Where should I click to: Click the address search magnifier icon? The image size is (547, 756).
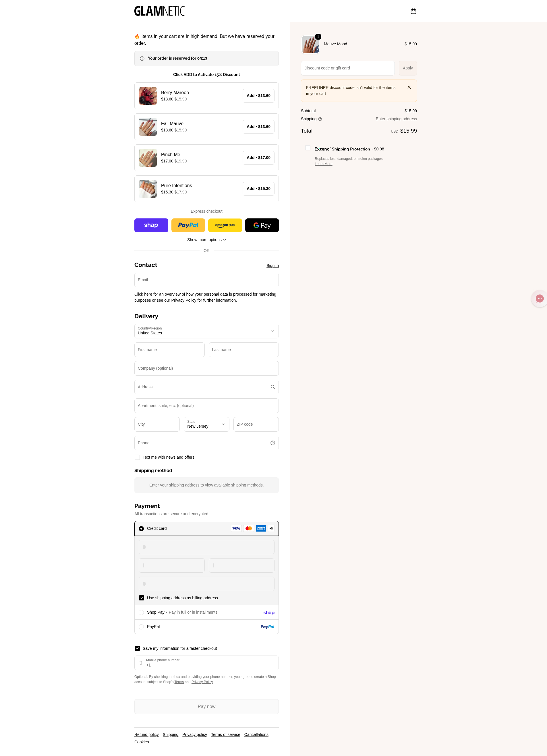[272, 387]
